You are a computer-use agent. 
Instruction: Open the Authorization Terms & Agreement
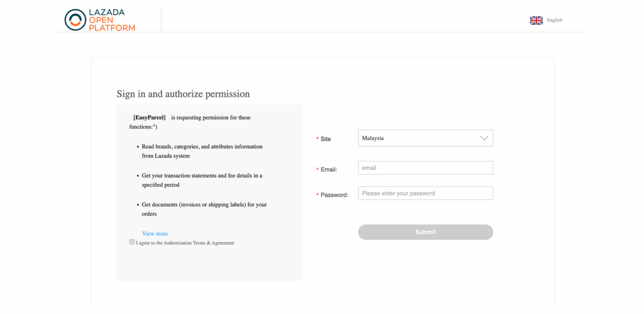click(198, 243)
